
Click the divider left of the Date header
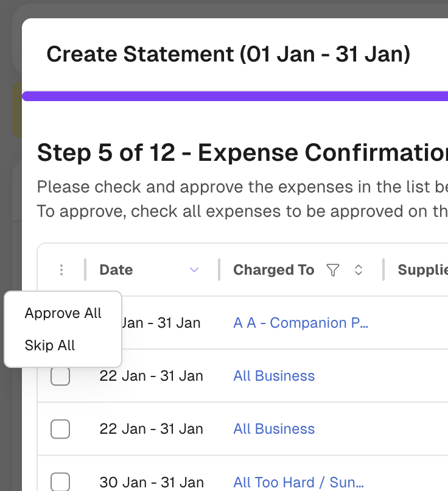point(85,270)
